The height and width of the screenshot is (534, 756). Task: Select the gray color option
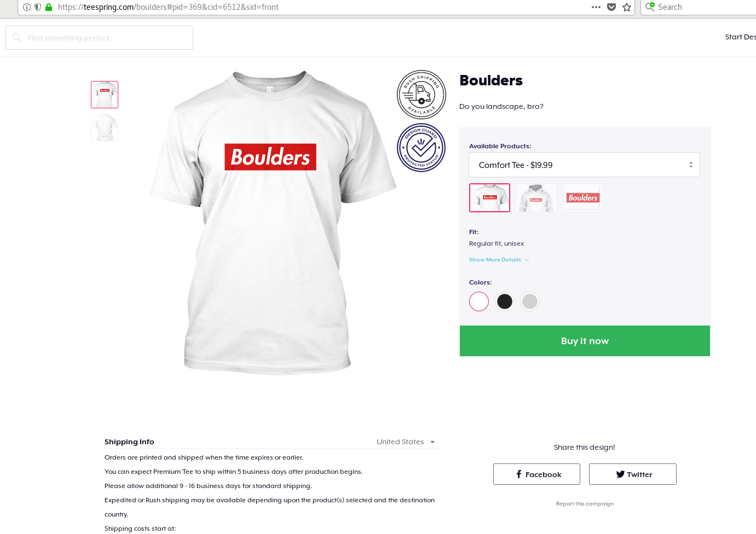click(530, 301)
